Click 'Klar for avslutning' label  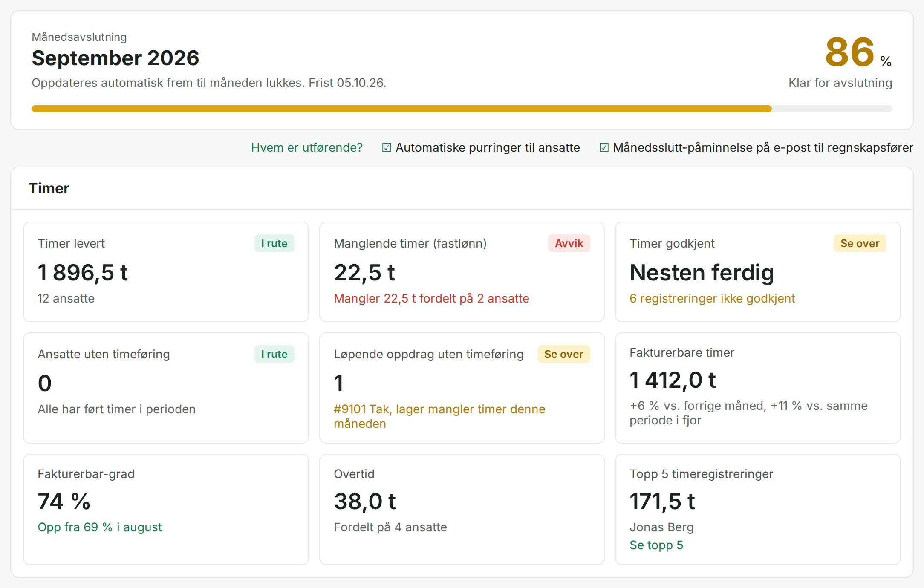840,83
